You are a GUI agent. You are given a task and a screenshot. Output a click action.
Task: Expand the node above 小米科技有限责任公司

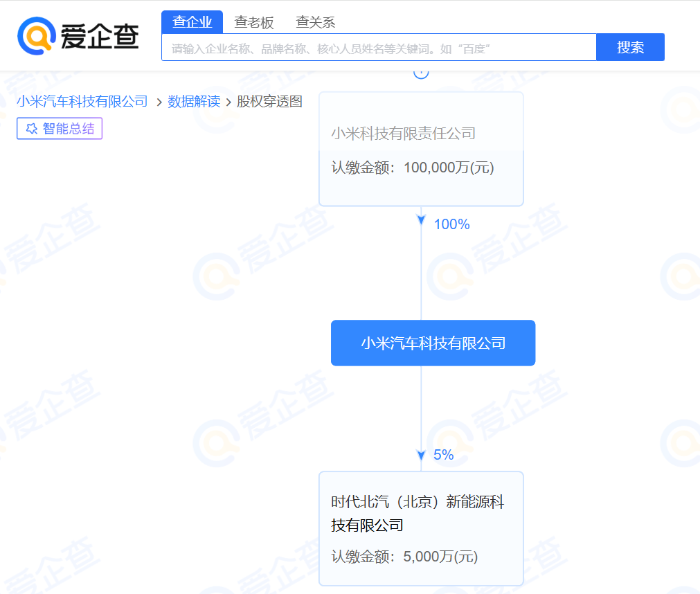pos(421,73)
